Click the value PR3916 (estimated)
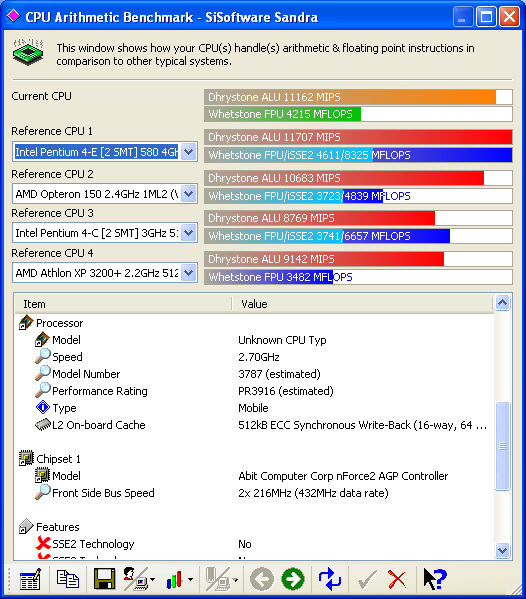The image size is (526, 599). pos(286,391)
